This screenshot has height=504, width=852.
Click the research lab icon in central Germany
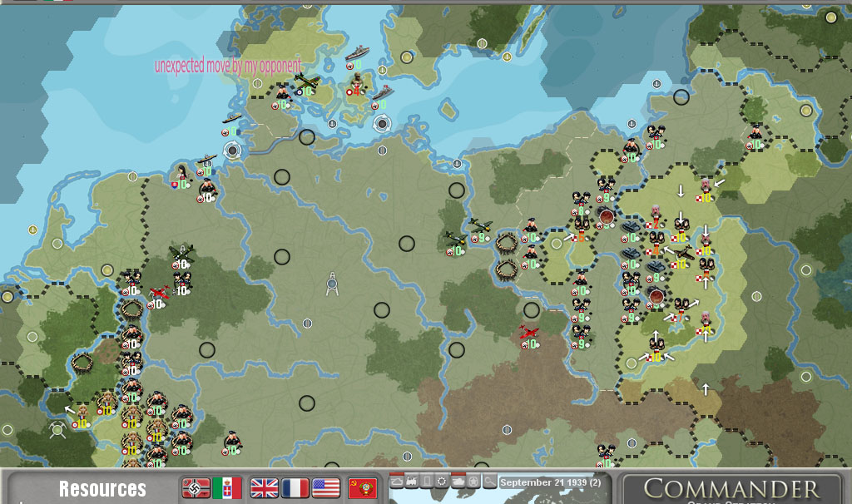click(x=333, y=284)
